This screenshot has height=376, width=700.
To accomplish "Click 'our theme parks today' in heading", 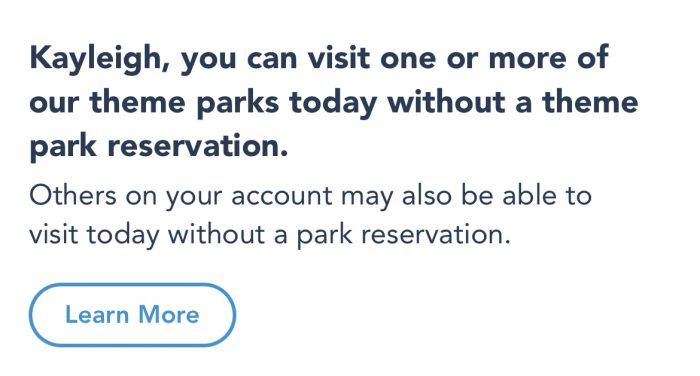I will (x=204, y=103).
